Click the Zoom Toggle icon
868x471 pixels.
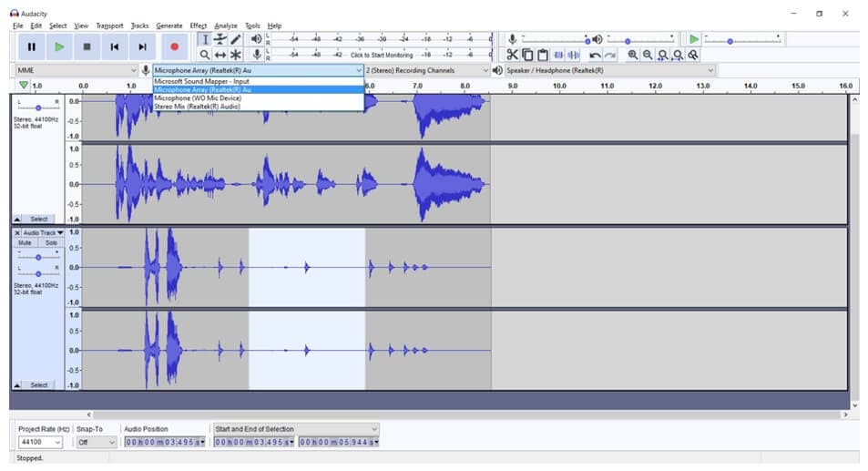click(692, 55)
